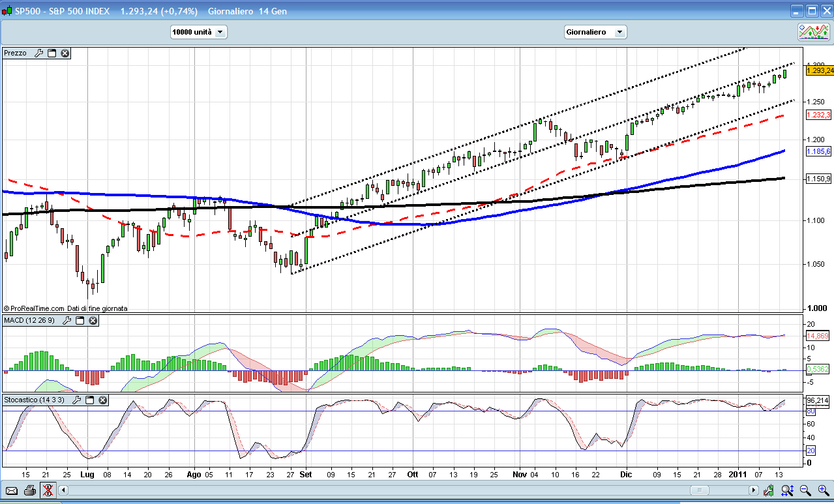This screenshot has width=834, height=504.
Task: Click the green export icon near scrollbar
Action: [x=771, y=490]
